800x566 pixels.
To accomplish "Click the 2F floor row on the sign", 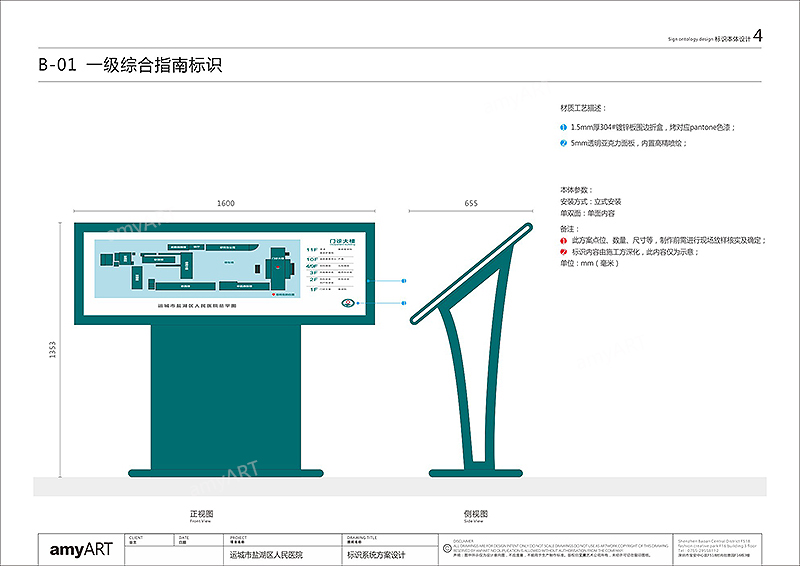I will [x=331, y=280].
